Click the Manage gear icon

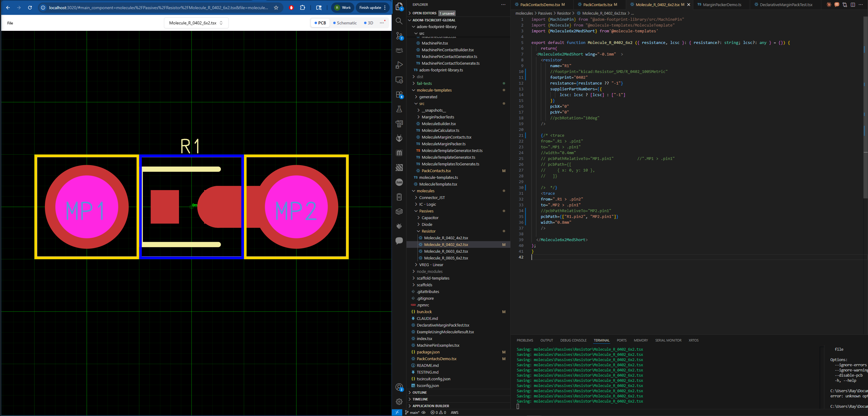point(399,402)
